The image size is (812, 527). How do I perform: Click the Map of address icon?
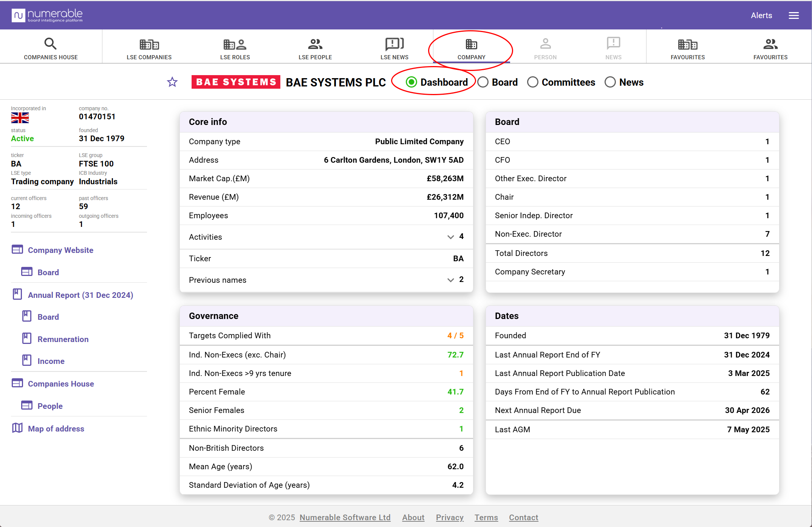point(17,428)
